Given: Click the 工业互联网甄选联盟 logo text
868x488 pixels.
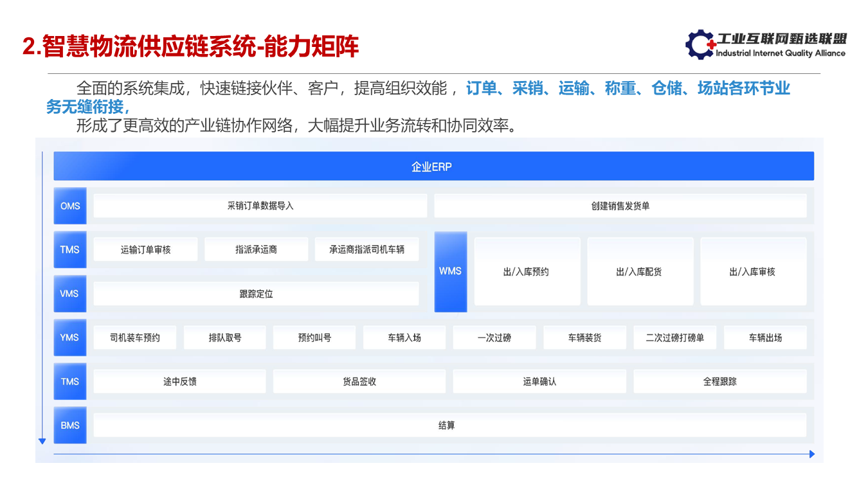Looking at the screenshot, I should (782, 40).
